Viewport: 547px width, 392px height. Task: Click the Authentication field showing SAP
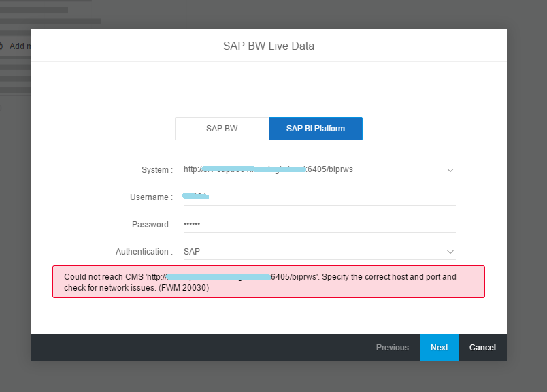(x=320, y=251)
